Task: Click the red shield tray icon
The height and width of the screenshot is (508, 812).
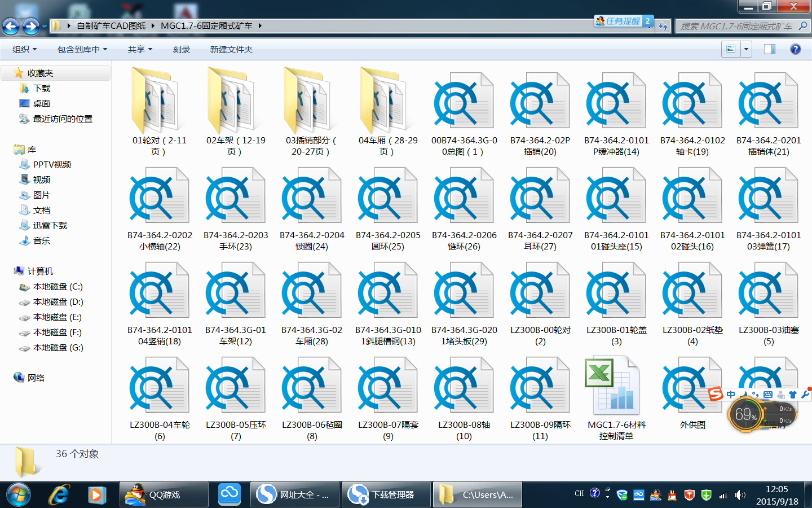Action: [689, 495]
